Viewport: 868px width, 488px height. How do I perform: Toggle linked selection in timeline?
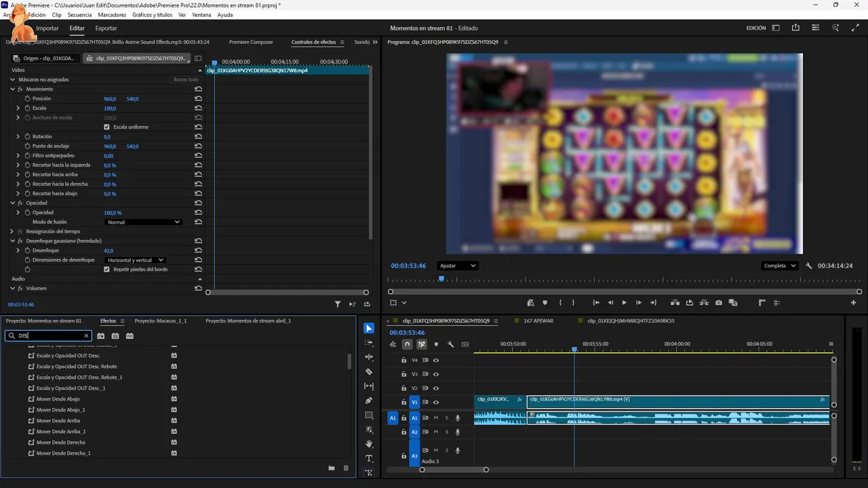point(422,344)
